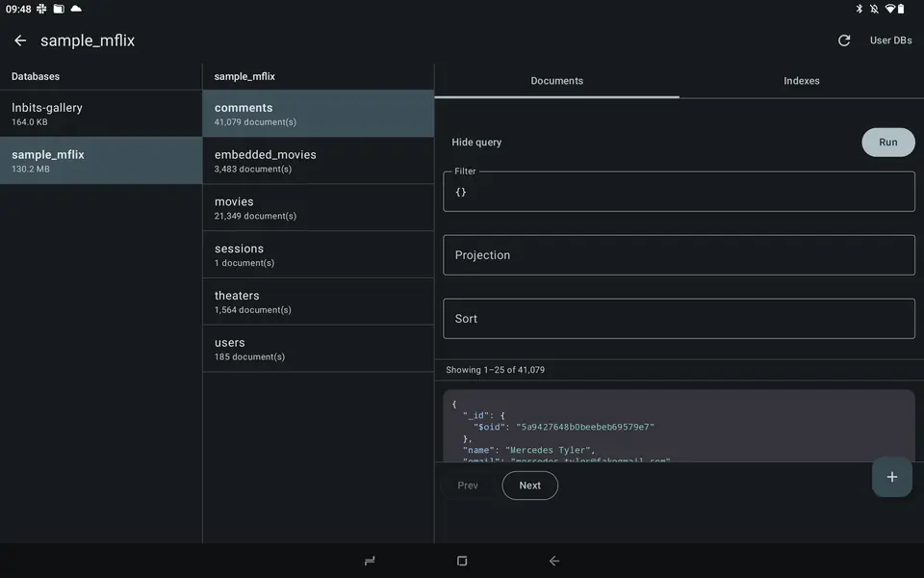Tap the muted notifications bell icon

tap(874, 9)
